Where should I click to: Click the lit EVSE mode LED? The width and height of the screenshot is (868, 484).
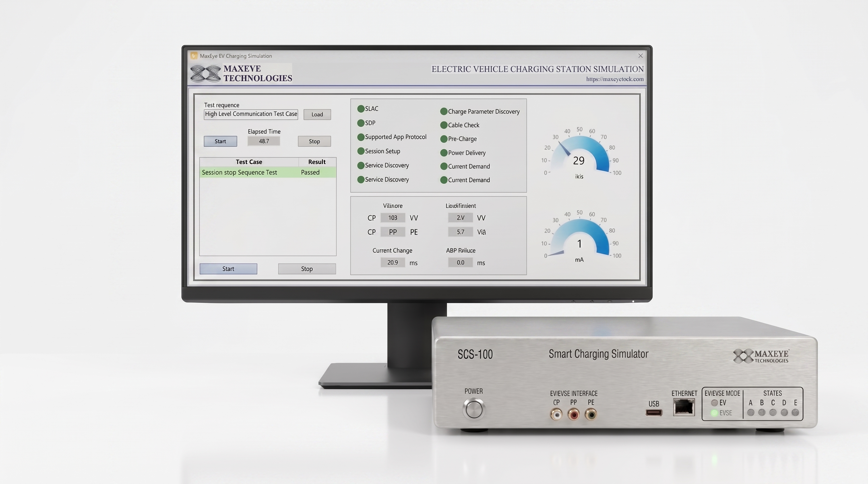[x=714, y=413]
